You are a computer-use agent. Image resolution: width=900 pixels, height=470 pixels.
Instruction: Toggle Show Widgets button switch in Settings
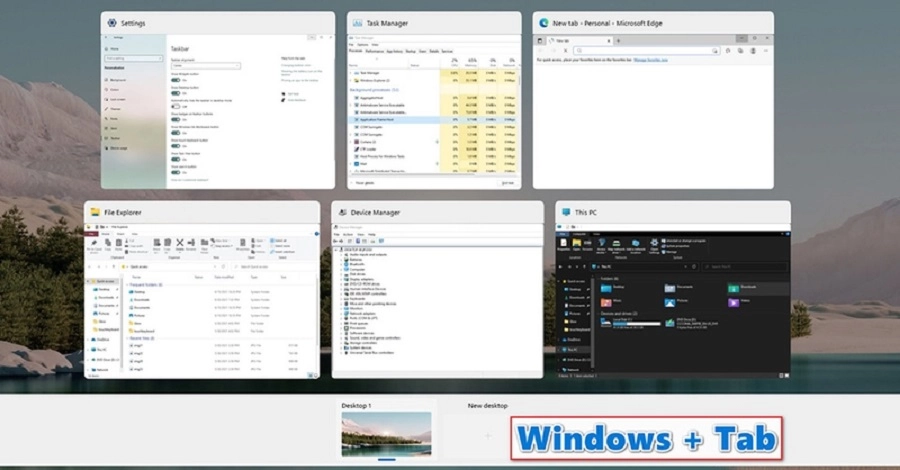click(176, 80)
